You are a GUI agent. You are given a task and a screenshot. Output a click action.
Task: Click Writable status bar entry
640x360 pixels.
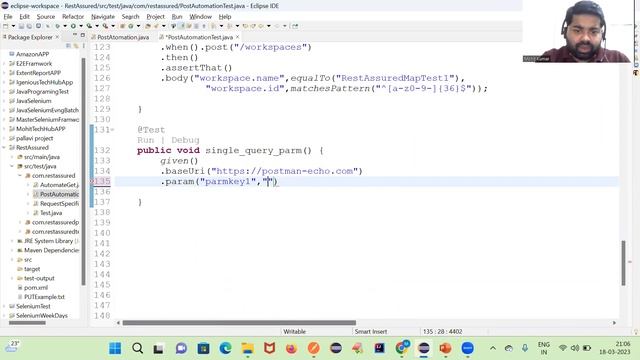tap(294, 331)
